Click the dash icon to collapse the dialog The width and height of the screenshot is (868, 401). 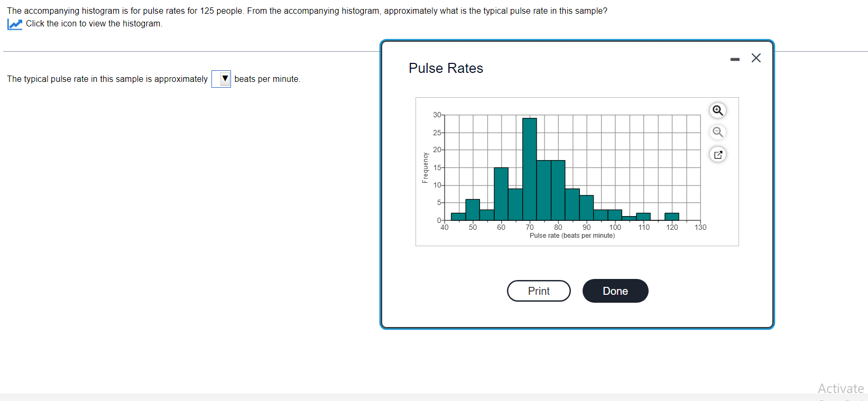[x=735, y=59]
